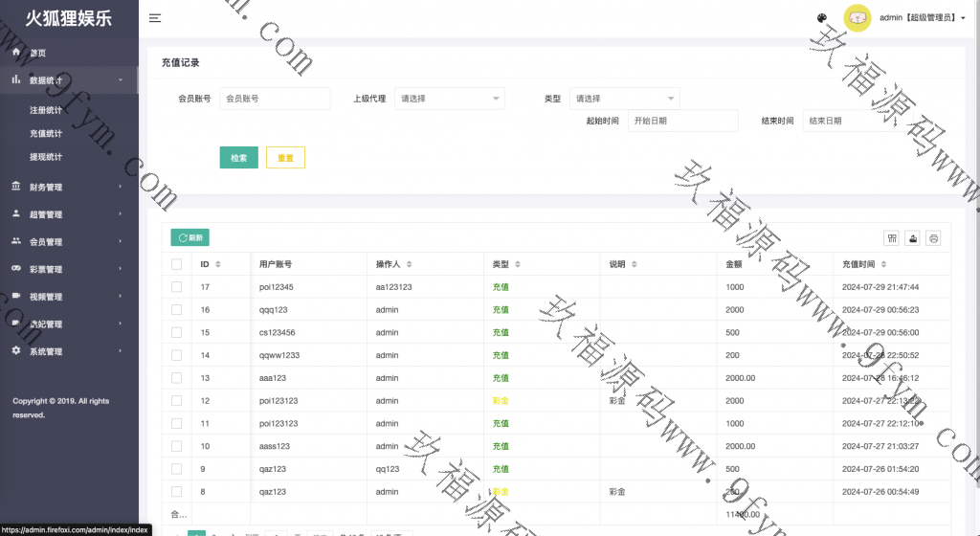The height and width of the screenshot is (536, 980).
Task: Select the checkbox for row ID 13
Action: (176, 378)
